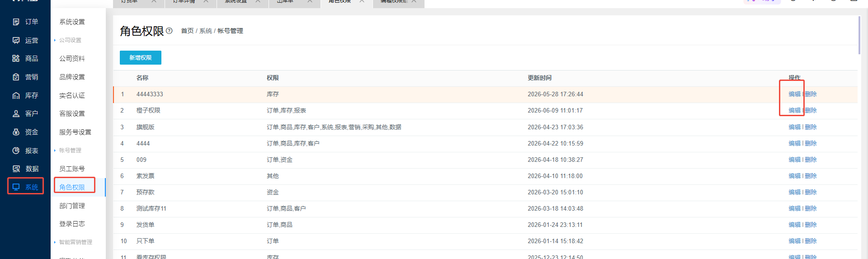
Task: Edit the 橙子权限 role
Action: 794,110
